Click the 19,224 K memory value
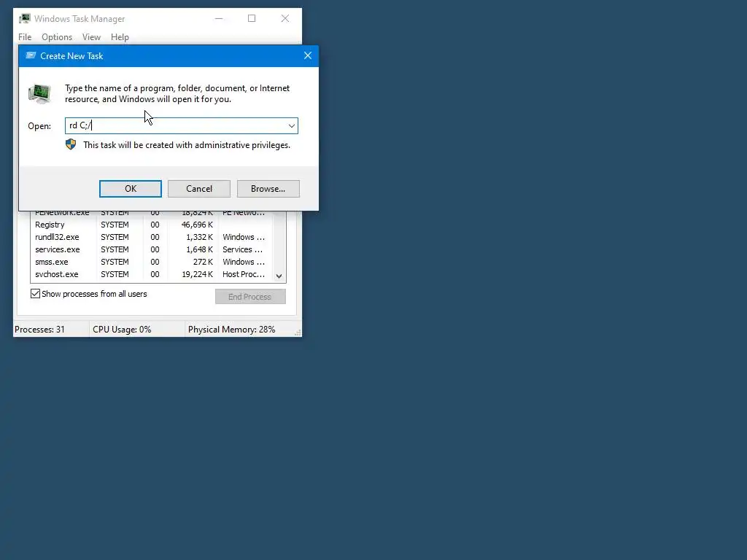This screenshot has height=560, width=747. [x=197, y=274]
